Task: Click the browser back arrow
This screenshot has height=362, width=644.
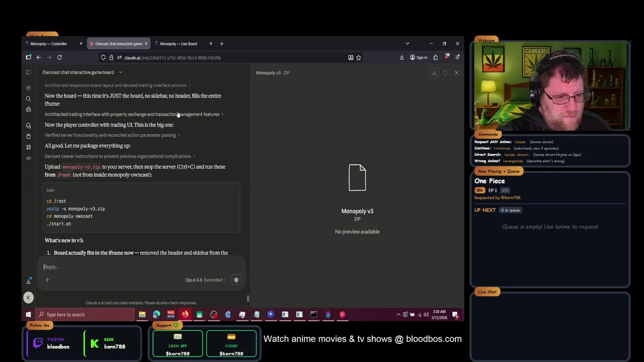Action: pyautogui.click(x=38, y=57)
